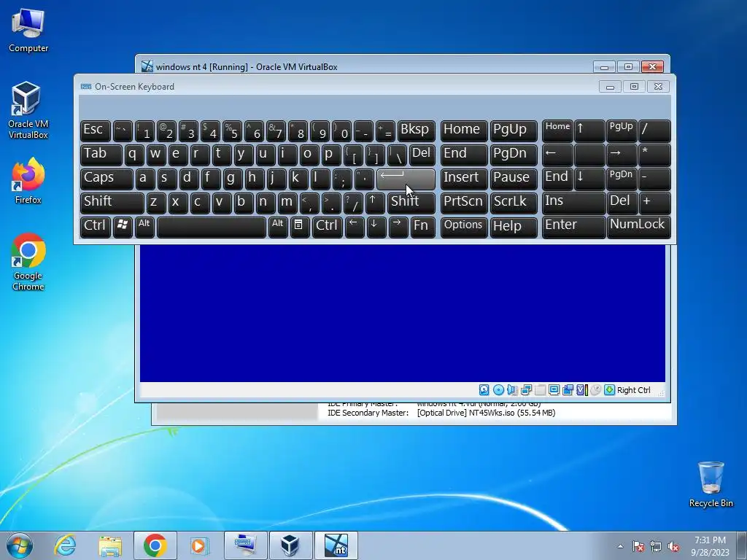Toggle the NumLock key
Image resolution: width=747 pixels, height=560 pixels.
click(638, 227)
